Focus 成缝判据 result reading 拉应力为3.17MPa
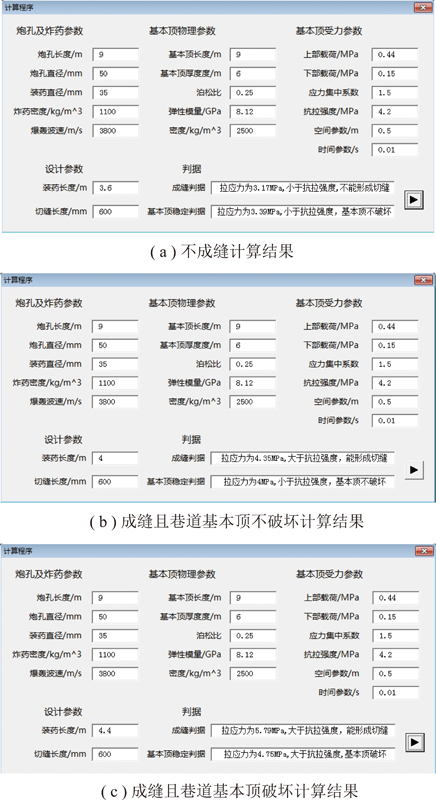The image size is (436, 800). pos(302,188)
